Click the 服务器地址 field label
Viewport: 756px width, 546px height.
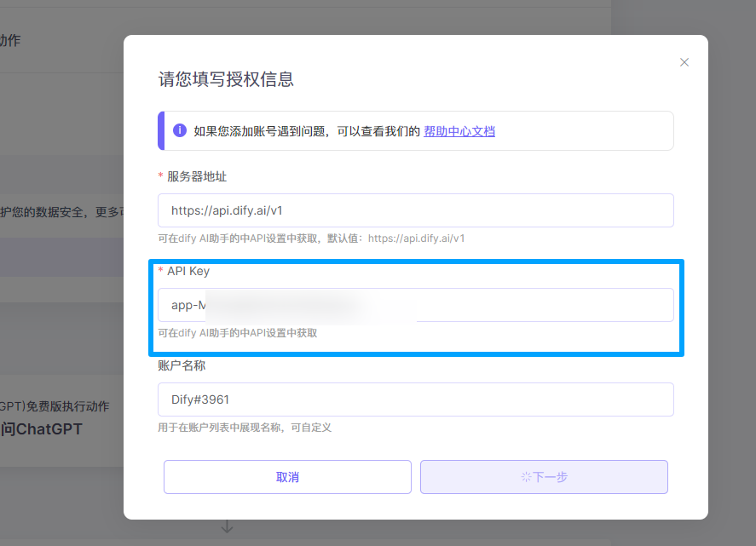[196, 176]
